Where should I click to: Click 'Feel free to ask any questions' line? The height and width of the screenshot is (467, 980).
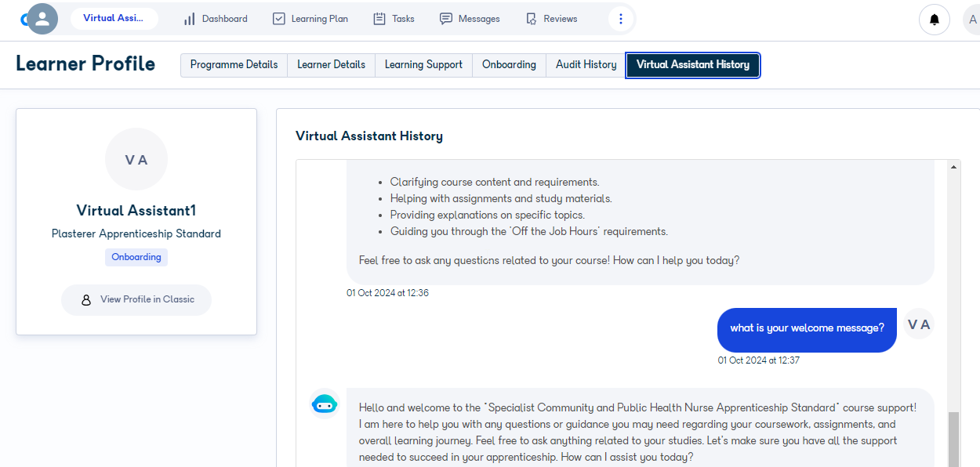point(549,260)
